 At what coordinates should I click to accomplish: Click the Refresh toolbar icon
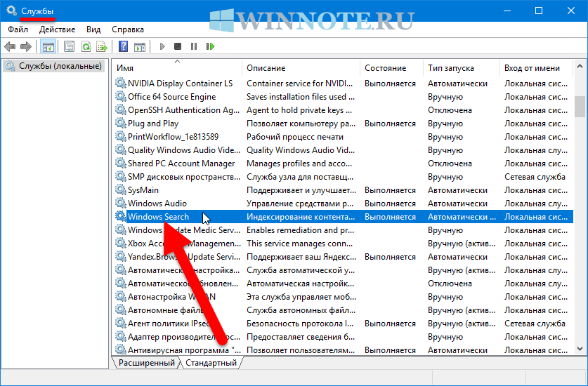coord(86,47)
